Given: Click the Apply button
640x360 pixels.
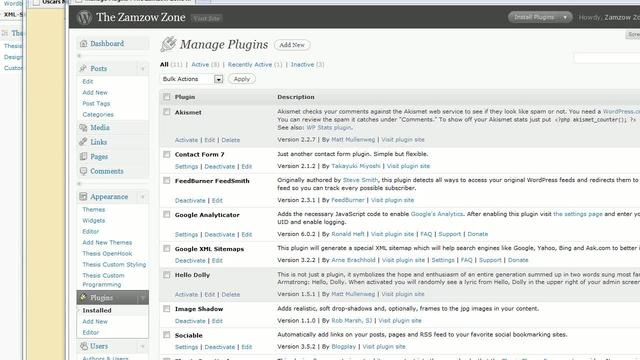Looking at the screenshot, I should (x=242, y=79).
